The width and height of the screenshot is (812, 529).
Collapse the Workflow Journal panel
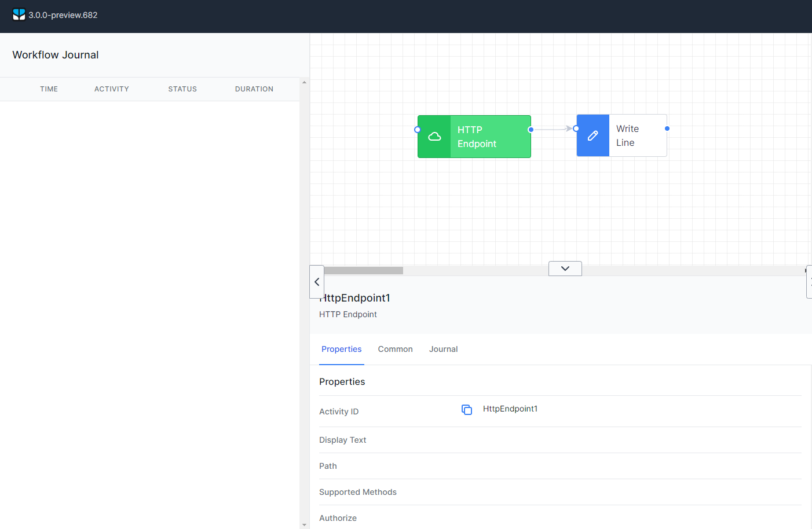pyautogui.click(x=316, y=282)
